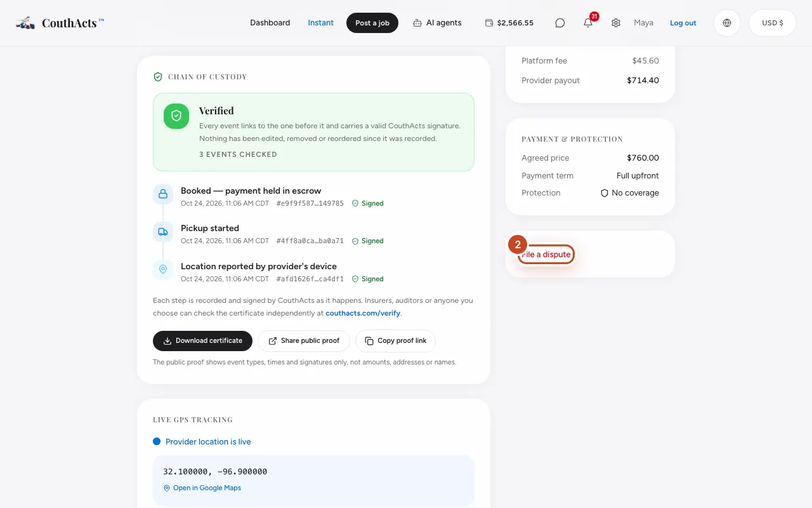Image resolution: width=812 pixels, height=508 pixels.
Task: Open the Instant menu item
Action: (x=321, y=23)
